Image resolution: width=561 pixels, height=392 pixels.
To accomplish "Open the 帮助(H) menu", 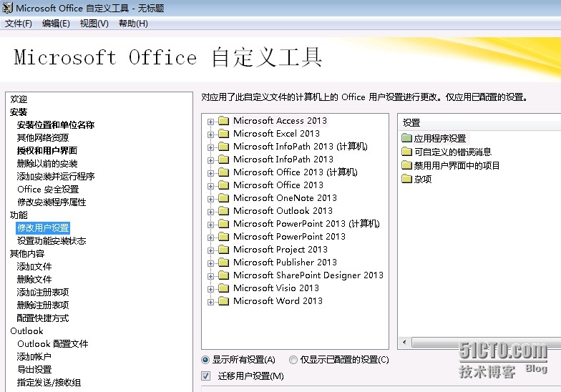I will (x=133, y=24).
